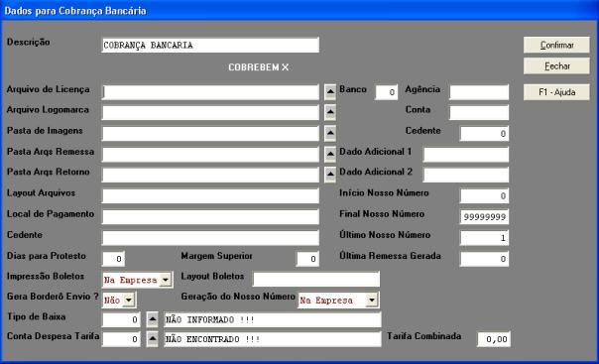Screen dimensions: 599x364
Task: Click the Arquivo de Licença input field
Action: (210, 92)
